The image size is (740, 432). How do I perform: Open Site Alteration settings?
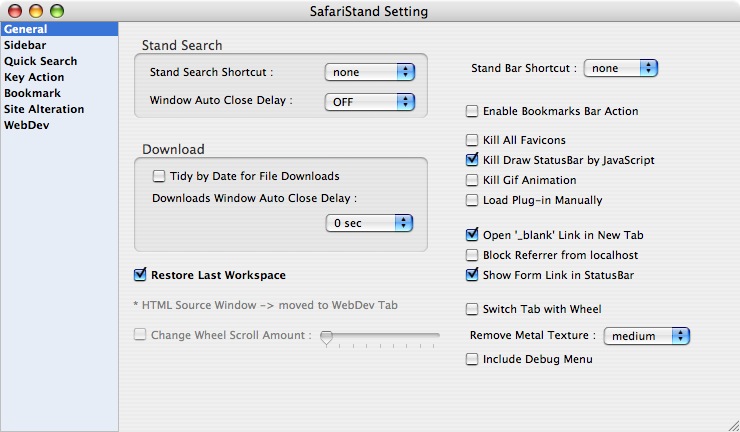click(59, 109)
